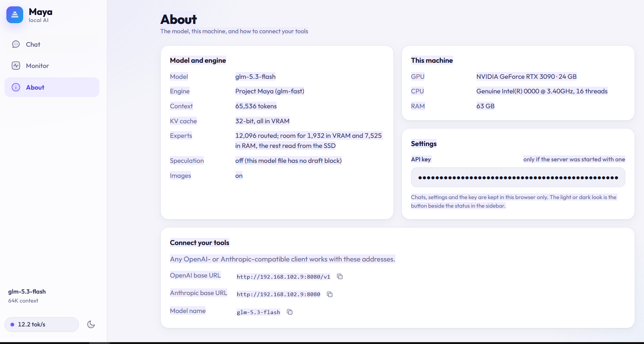644x344 pixels.
Task: Click the Model and engine heading
Action: click(x=198, y=61)
